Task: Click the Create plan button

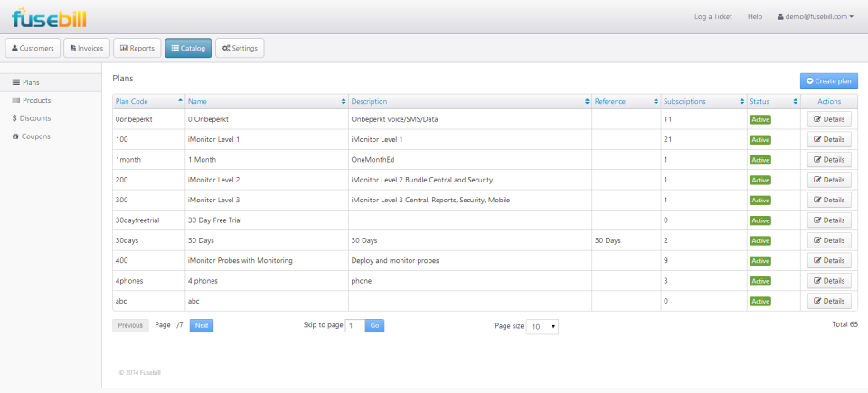Action: pos(829,80)
